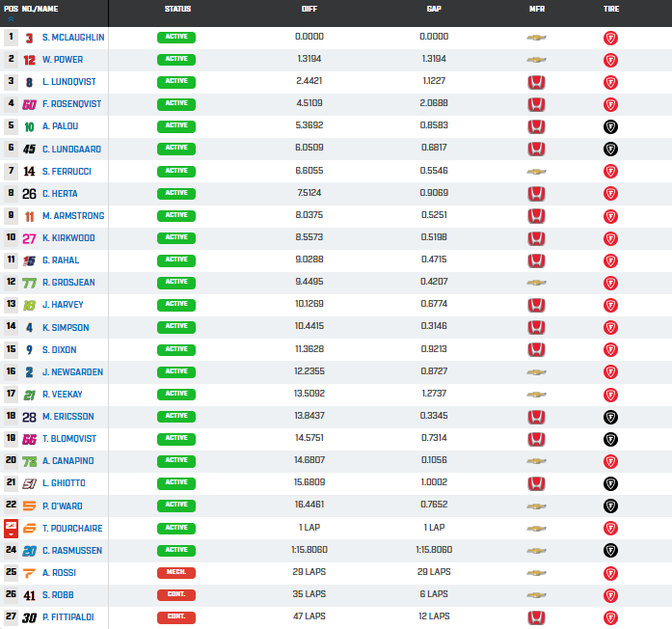672x629 pixels.
Task: Click the TIRE column header
Action: tap(610, 9)
